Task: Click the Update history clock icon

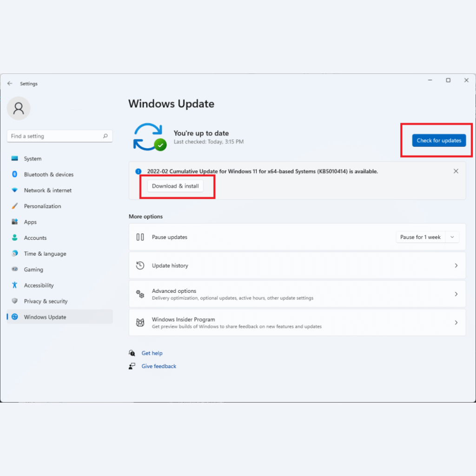Action: click(x=140, y=265)
